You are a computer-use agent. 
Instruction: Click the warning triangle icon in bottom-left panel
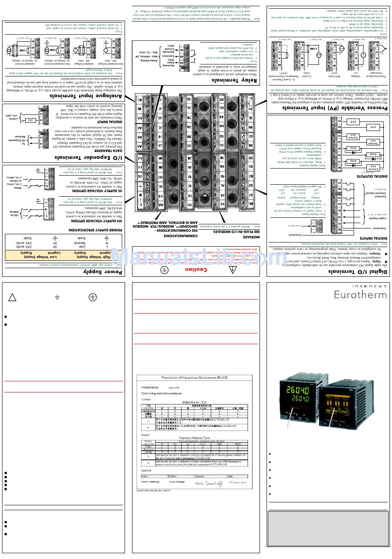[12, 297]
